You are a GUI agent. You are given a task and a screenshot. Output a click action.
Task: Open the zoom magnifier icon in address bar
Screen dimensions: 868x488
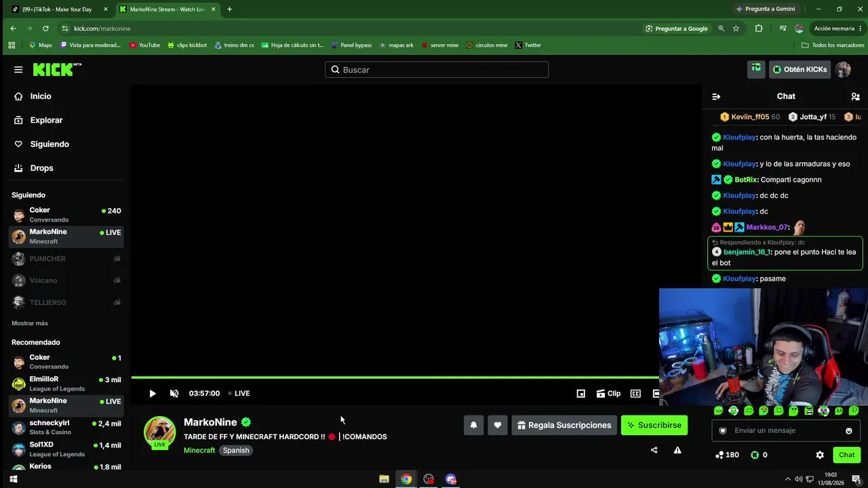[x=721, y=28]
